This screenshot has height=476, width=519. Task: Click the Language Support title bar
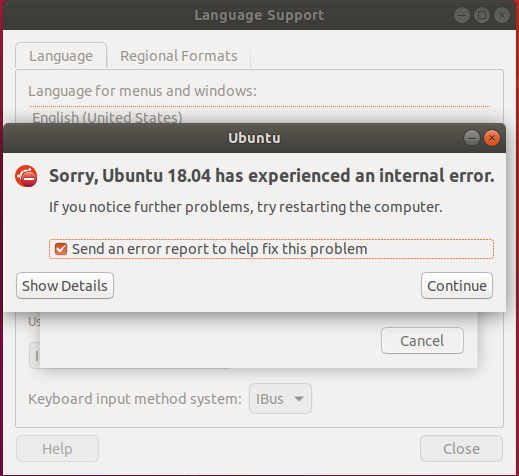(x=259, y=15)
